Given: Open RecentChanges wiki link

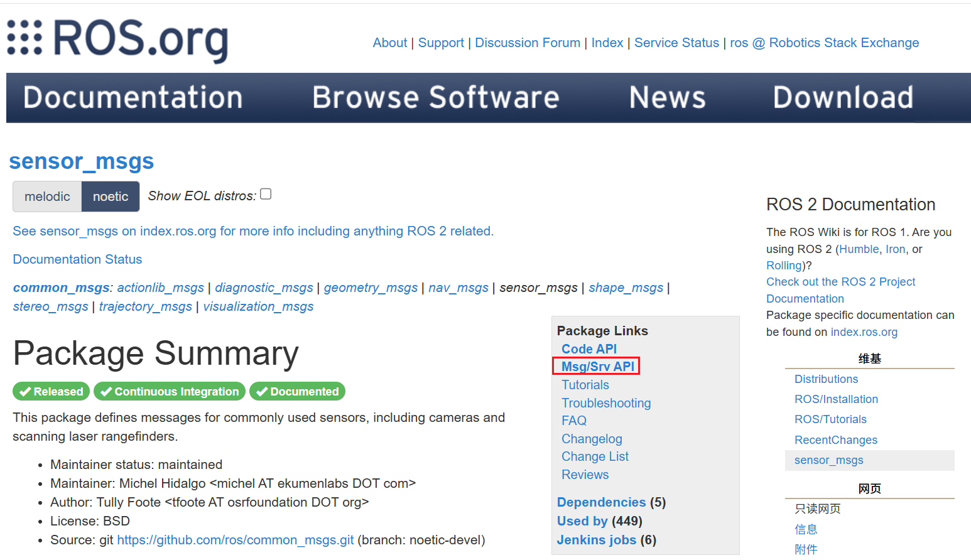Looking at the screenshot, I should click(x=836, y=440).
